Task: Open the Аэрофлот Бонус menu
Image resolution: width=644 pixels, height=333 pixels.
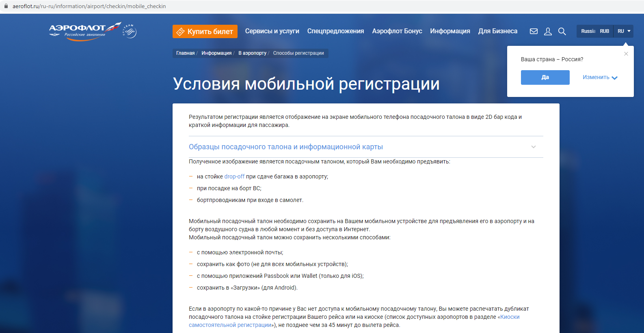Action: [397, 31]
